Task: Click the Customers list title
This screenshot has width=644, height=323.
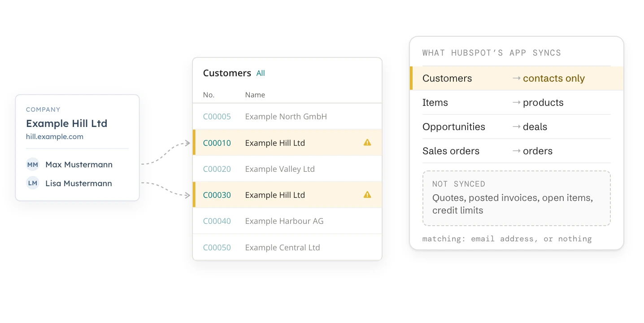Action: point(227,73)
